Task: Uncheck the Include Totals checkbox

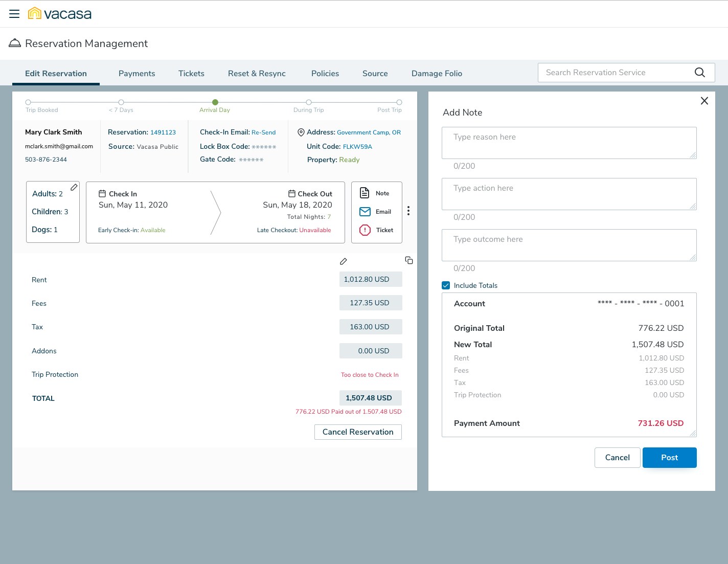Action: click(x=446, y=285)
